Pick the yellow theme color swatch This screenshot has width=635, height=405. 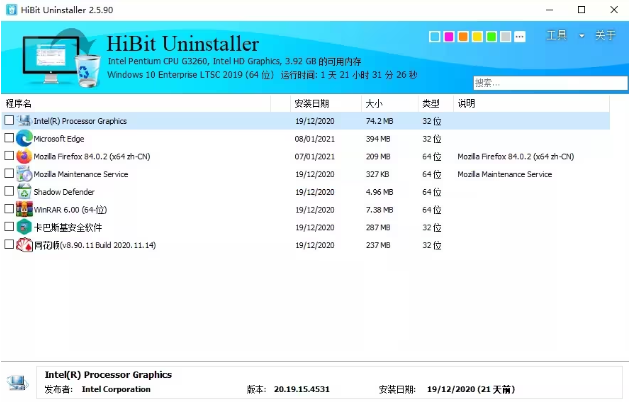[477, 37]
